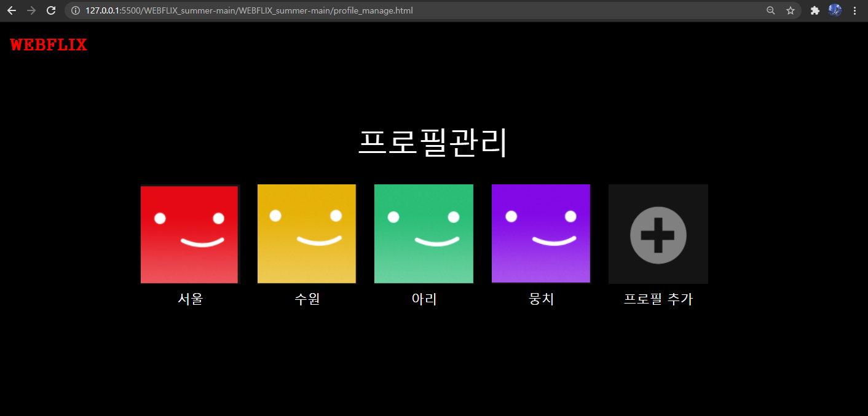The width and height of the screenshot is (868, 416).
Task: Click the browser refresh icon
Action: click(51, 10)
